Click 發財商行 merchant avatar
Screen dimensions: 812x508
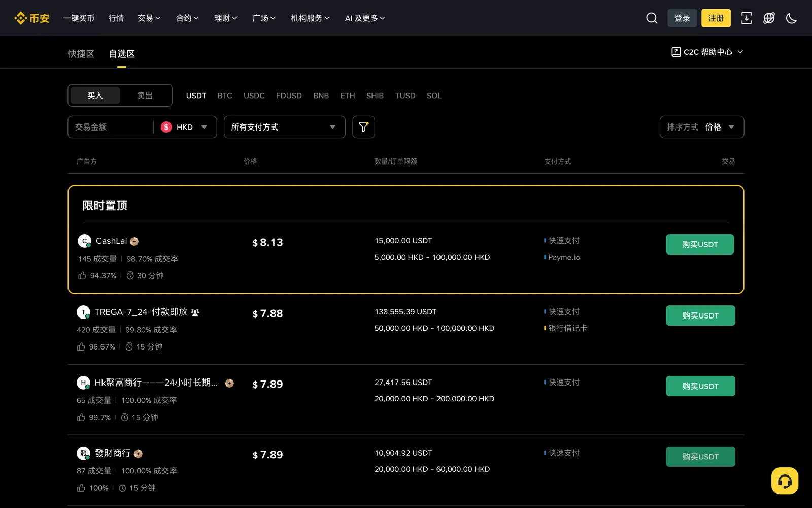click(83, 453)
